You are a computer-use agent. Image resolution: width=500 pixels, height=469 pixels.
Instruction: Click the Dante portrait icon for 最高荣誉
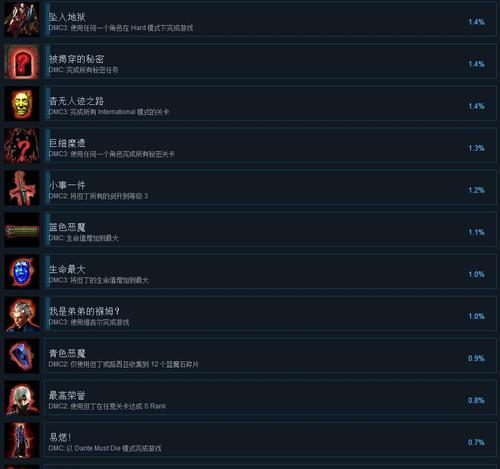pos(22,398)
